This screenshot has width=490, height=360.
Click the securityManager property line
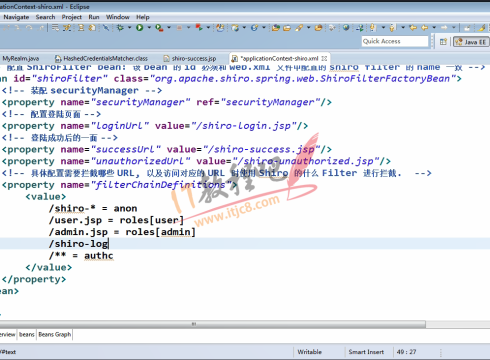(167, 102)
